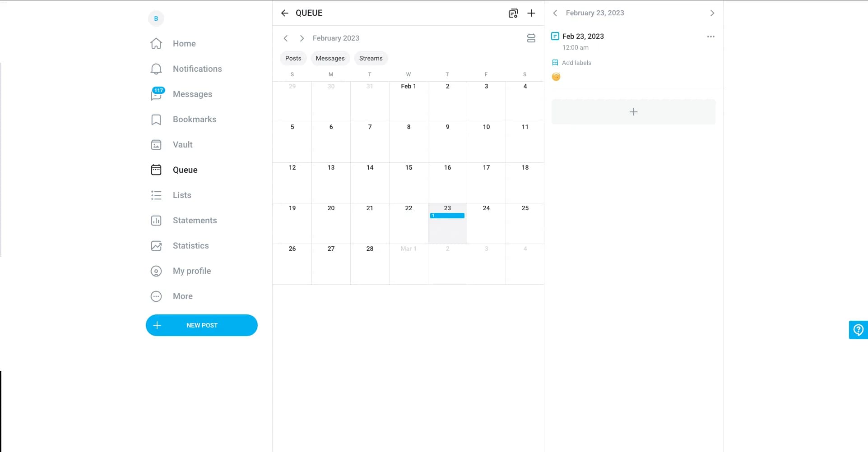Toggle the Messages filter chip
This screenshot has height=452, width=868.
[330, 58]
